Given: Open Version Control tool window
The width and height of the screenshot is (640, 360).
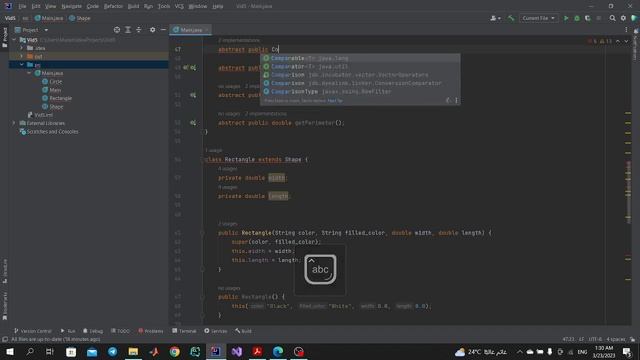Looking at the screenshot, I should coord(33,331).
